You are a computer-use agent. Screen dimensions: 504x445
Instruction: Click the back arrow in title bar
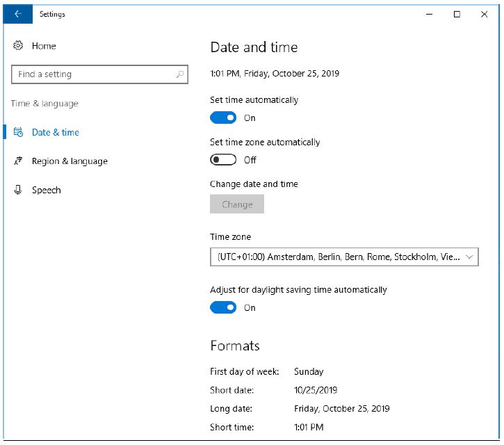coord(17,14)
